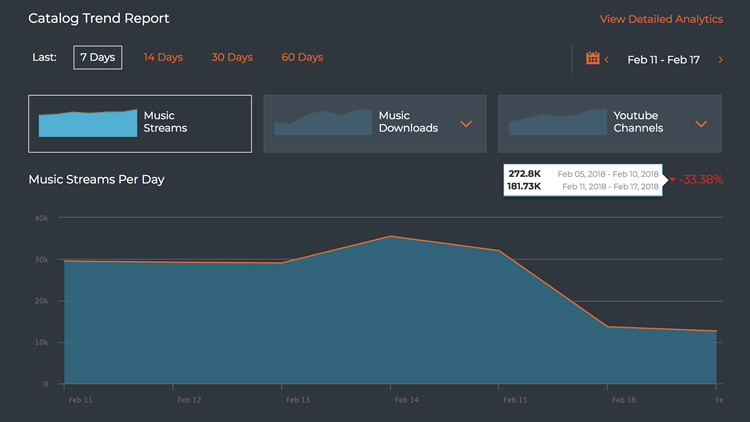Click the Youtube Channels label text

point(638,122)
